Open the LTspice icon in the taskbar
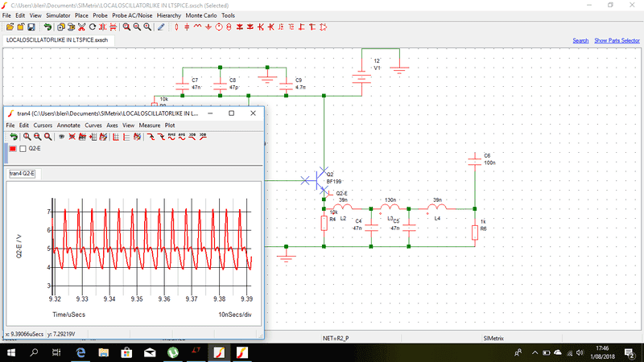 click(x=196, y=352)
